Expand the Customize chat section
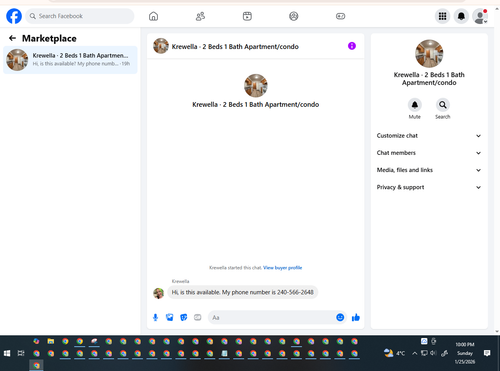The image size is (500, 371). (429, 136)
